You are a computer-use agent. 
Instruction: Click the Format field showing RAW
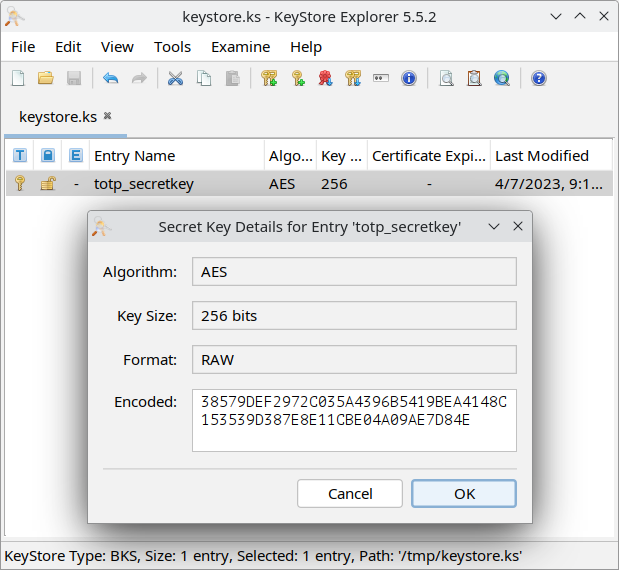coord(354,360)
